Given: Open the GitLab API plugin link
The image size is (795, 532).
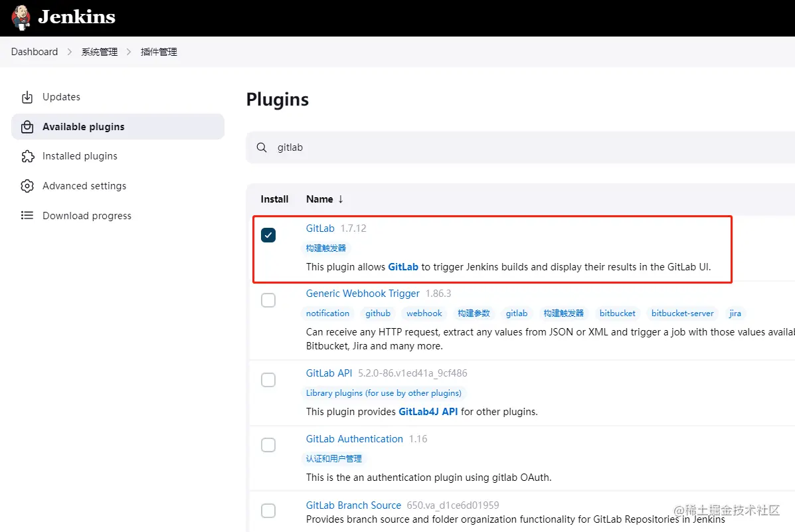Looking at the screenshot, I should click(x=329, y=373).
